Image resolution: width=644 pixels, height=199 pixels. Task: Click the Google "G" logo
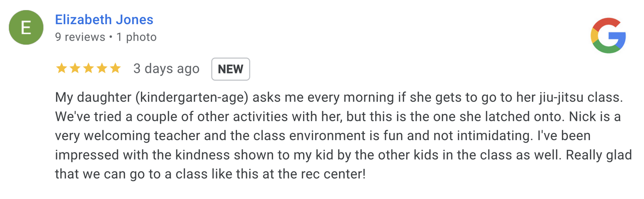point(608,35)
